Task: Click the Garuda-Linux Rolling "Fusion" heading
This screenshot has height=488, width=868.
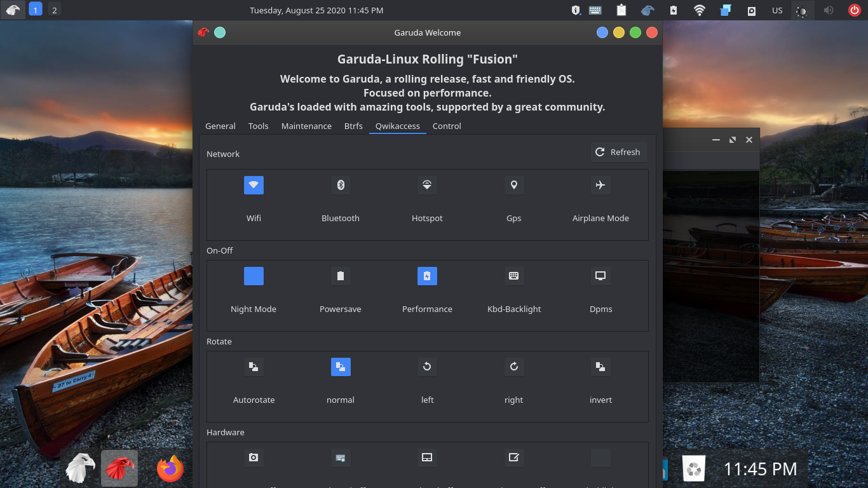Action: pos(428,59)
